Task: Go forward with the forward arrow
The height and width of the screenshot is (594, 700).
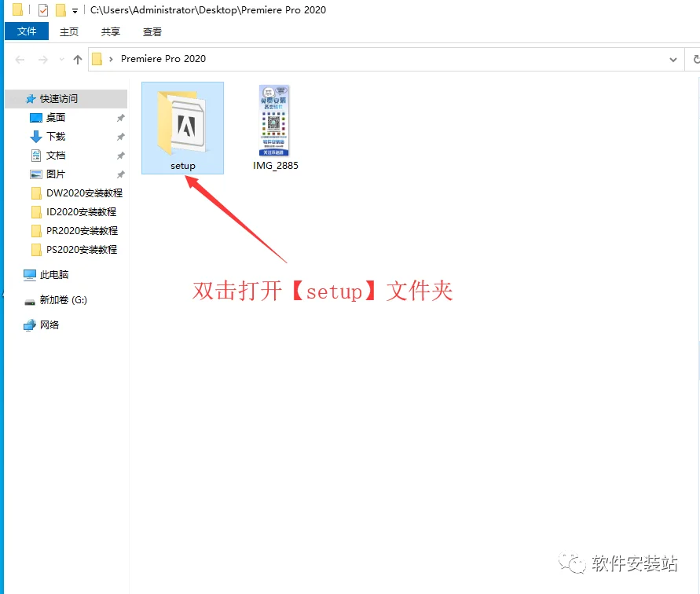Action: pyautogui.click(x=43, y=60)
